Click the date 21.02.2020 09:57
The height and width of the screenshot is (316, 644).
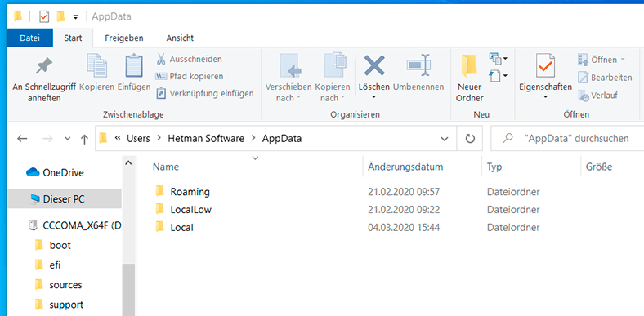404,192
